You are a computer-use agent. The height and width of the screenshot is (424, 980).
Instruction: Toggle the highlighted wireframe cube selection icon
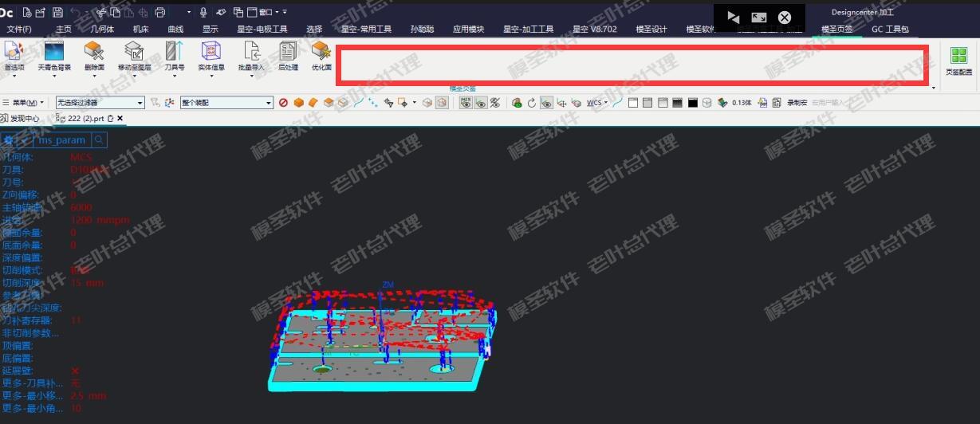click(x=442, y=103)
